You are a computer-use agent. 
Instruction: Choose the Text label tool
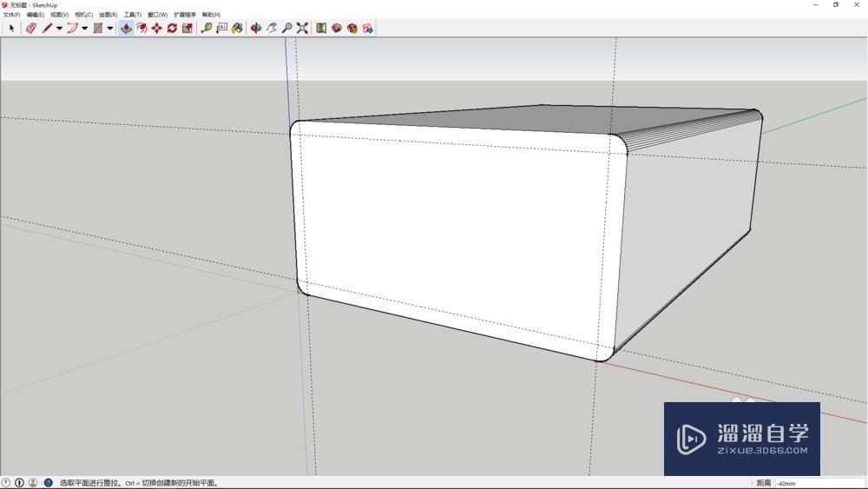coord(222,28)
